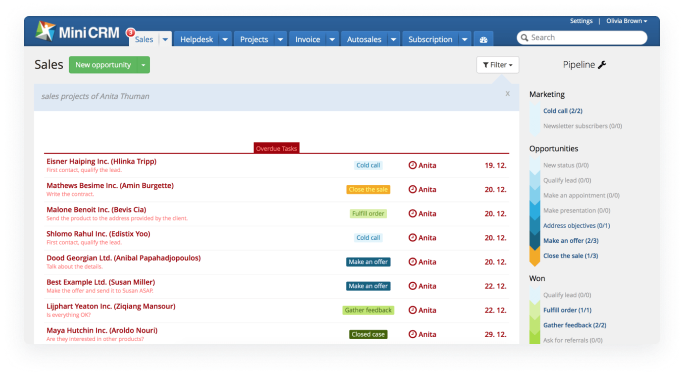Image resolution: width=684 pixels, height=376 pixels.
Task: Select Make presentation (0/0) stage
Action: 577,210
